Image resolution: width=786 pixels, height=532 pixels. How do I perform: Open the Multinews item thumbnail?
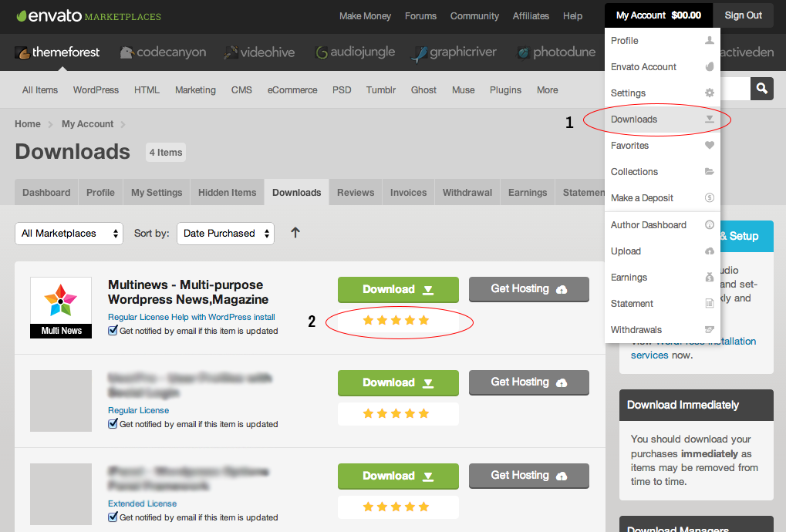coord(61,307)
